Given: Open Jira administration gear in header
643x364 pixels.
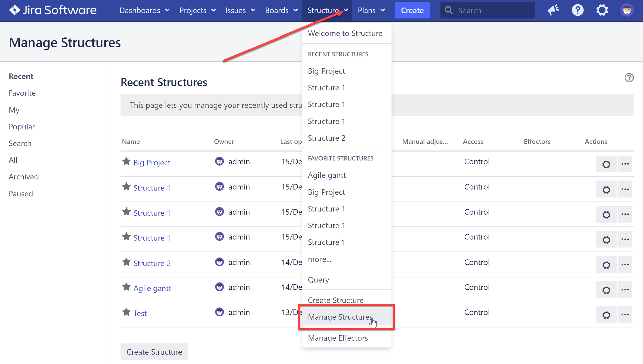Looking at the screenshot, I should pos(602,10).
